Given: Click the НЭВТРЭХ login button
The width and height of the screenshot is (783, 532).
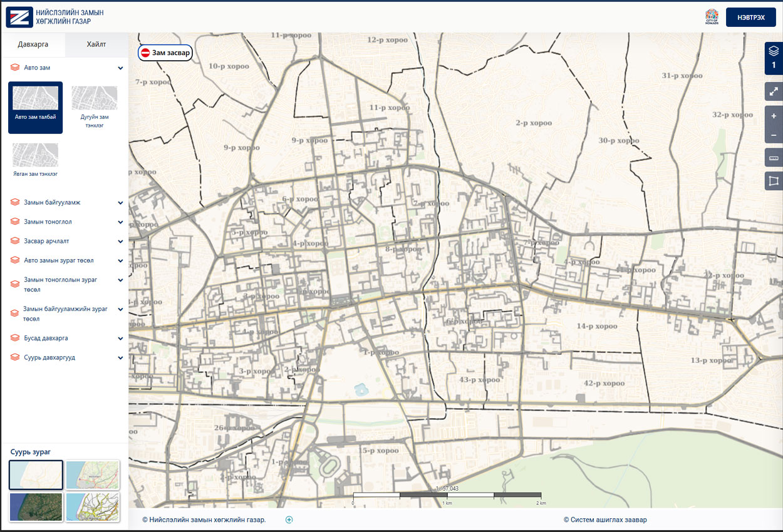Looking at the screenshot, I should point(750,18).
